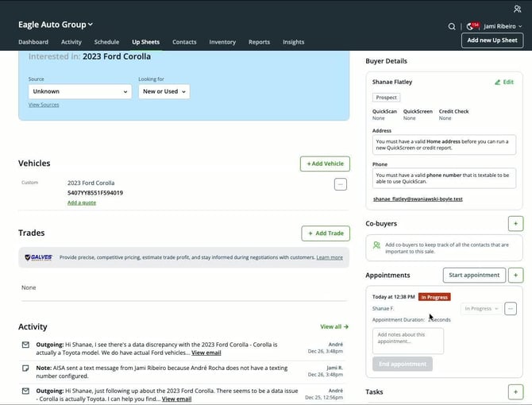Click the Add new Up Sheet button
The image size is (532, 405).
tap(492, 40)
